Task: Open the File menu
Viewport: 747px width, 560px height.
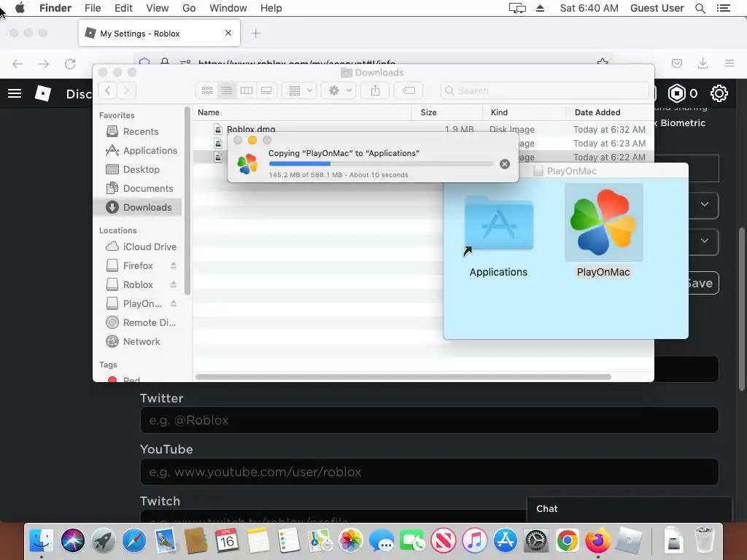Action: coord(93,8)
